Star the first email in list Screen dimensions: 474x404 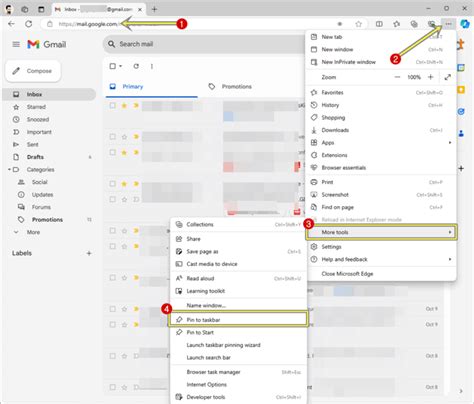(x=124, y=106)
